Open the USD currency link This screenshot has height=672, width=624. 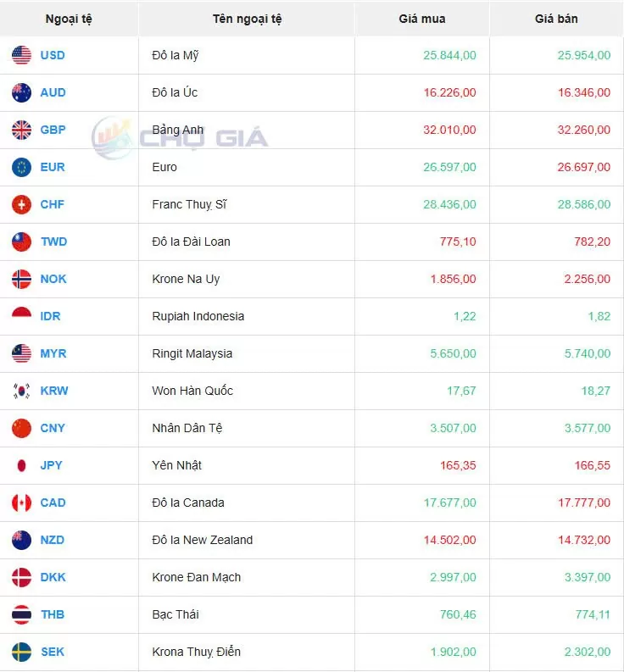click(x=52, y=56)
